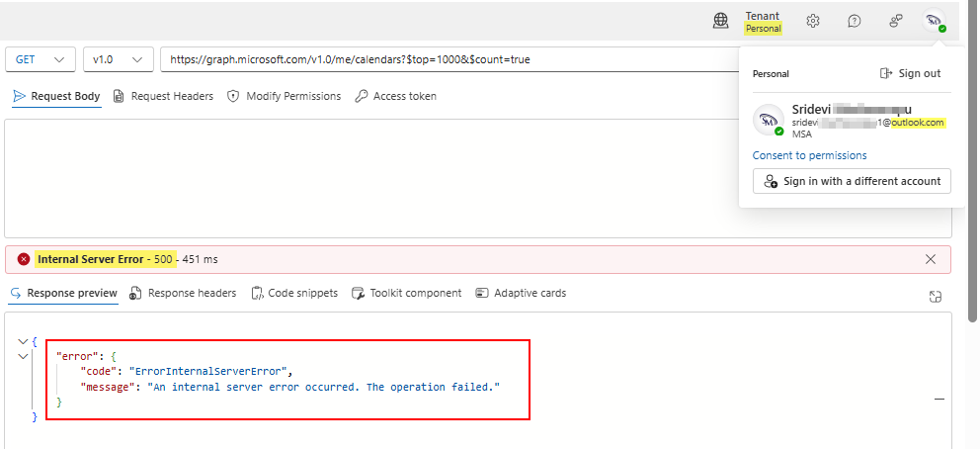Click the MSA label under email
The width and height of the screenshot is (980, 449).
pyautogui.click(x=802, y=134)
